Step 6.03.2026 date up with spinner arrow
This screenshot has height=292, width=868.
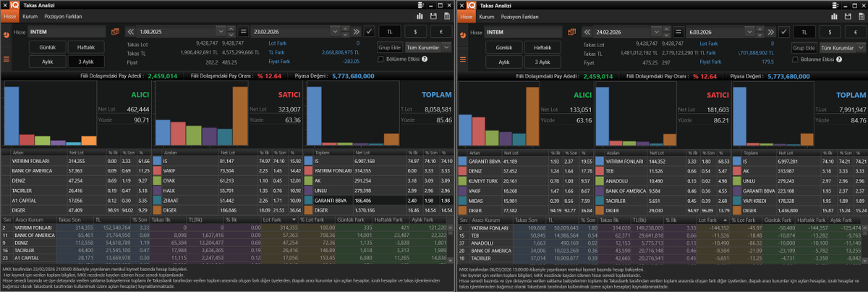tap(759, 30)
